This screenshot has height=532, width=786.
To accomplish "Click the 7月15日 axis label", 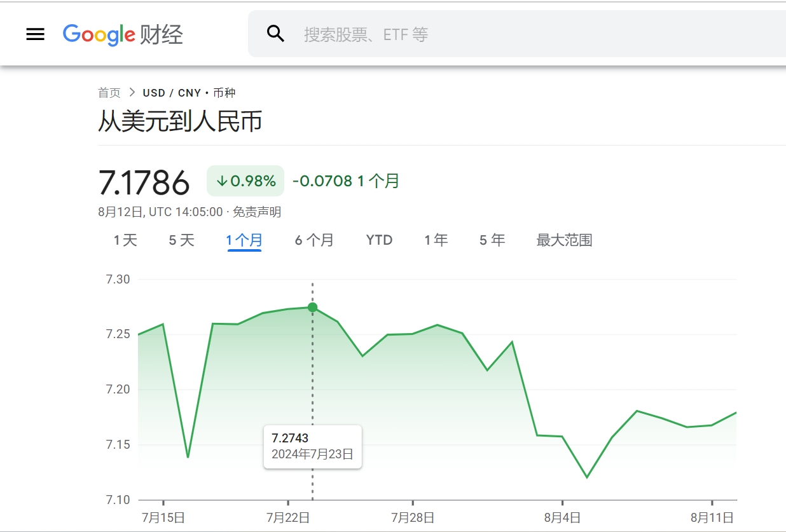I will click(163, 517).
